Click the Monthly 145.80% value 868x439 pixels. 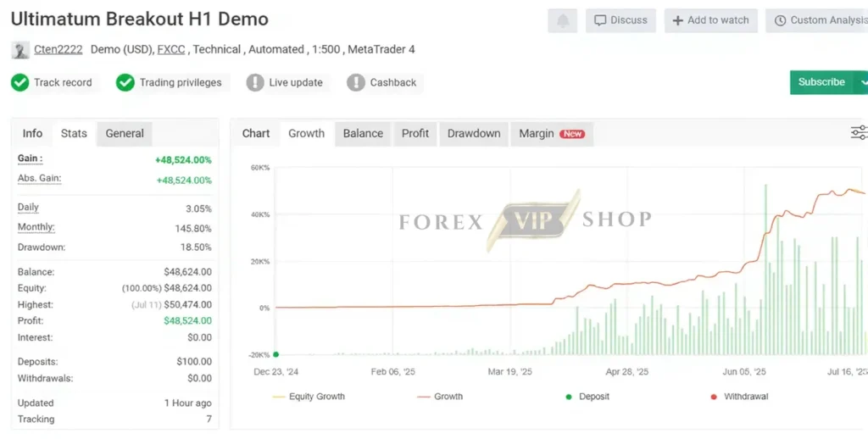pyautogui.click(x=193, y=228)
